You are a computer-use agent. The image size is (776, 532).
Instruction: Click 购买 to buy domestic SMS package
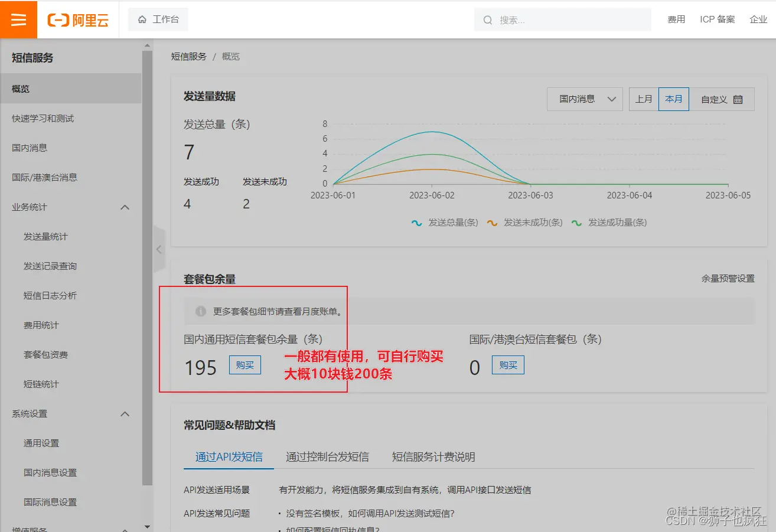pos(244,365)
